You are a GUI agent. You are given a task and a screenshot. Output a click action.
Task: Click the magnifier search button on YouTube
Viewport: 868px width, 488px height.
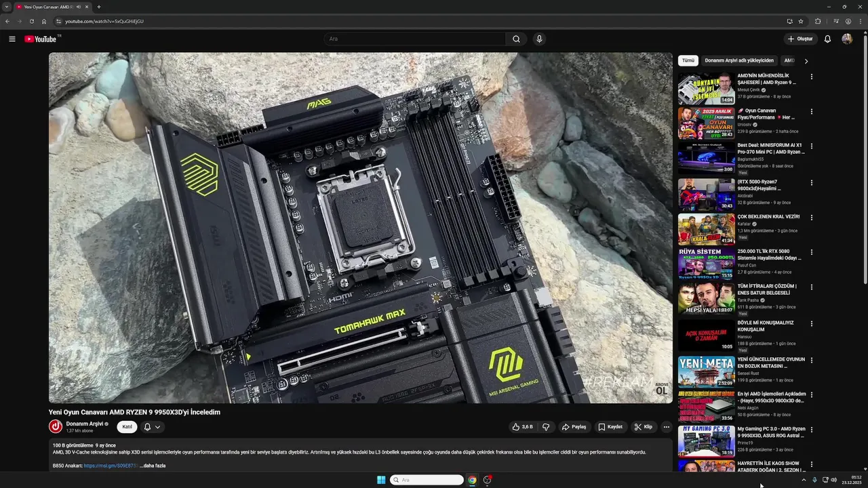pyautogui.click(x=516, y=39)
